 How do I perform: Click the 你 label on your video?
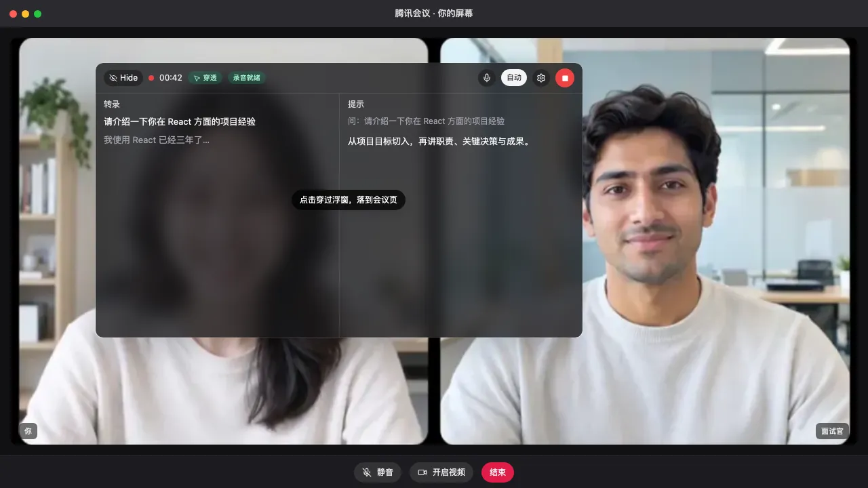pos(28,431)
